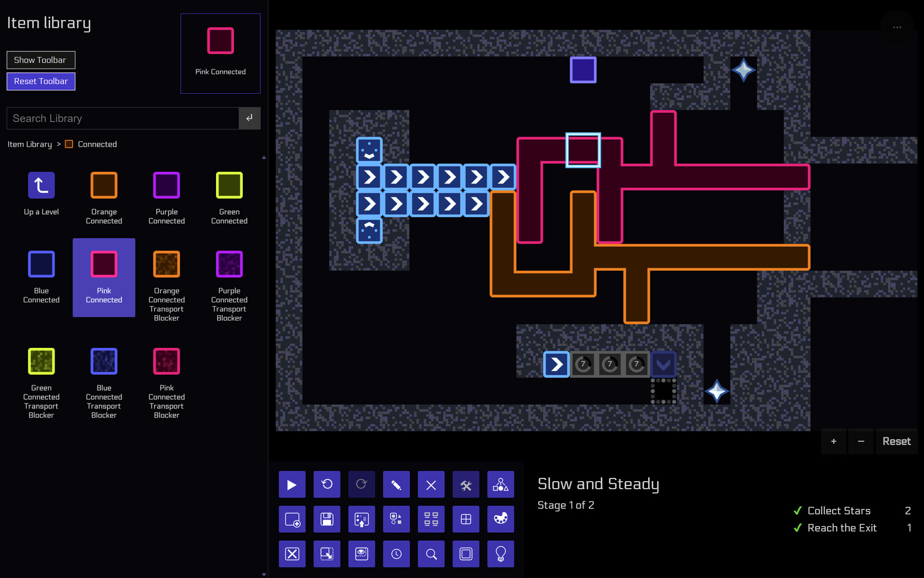Click the clock/history icon
Image resolution: width=924 pixels, height=578 pixels.
pyautogui.click(x=396, y=554)
